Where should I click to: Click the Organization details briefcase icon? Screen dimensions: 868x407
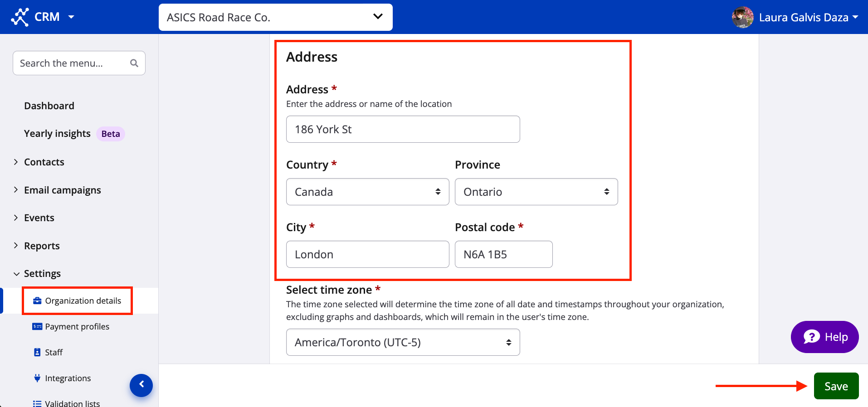coord(37,301)
